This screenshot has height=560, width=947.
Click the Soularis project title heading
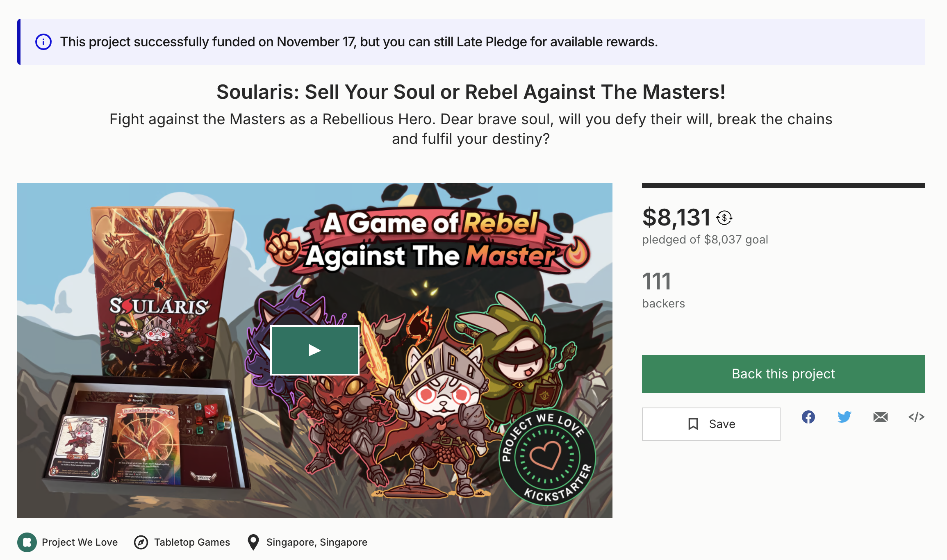coord(471,92)
